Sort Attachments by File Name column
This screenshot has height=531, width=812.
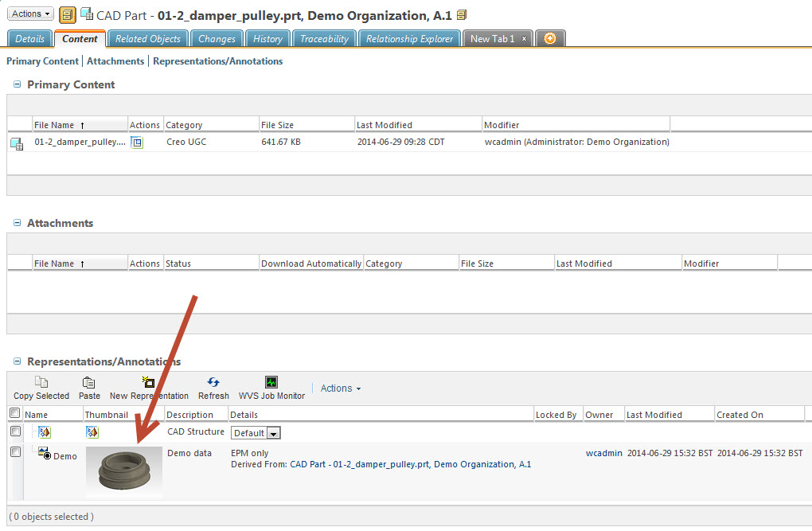80,264
